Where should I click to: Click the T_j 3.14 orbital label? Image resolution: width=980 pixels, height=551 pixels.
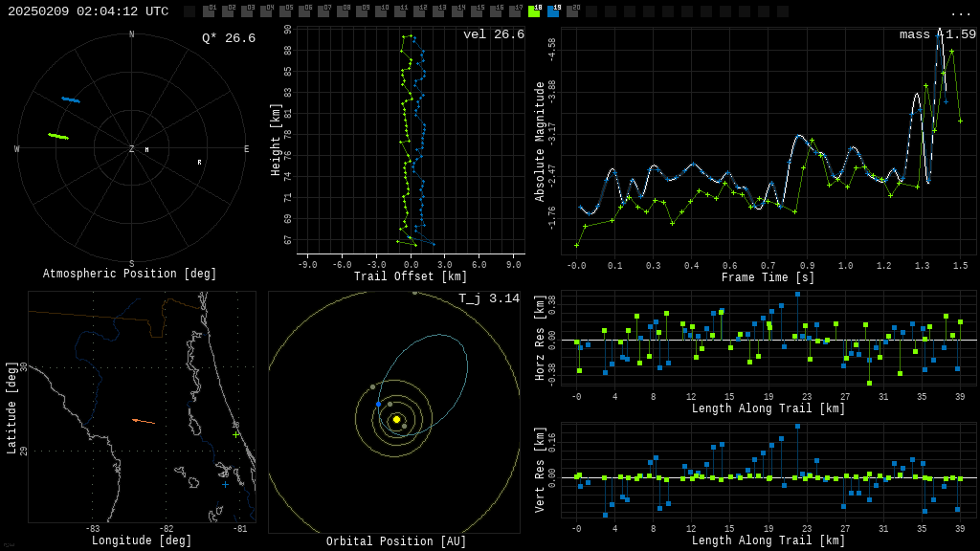[x=488, y=298]
